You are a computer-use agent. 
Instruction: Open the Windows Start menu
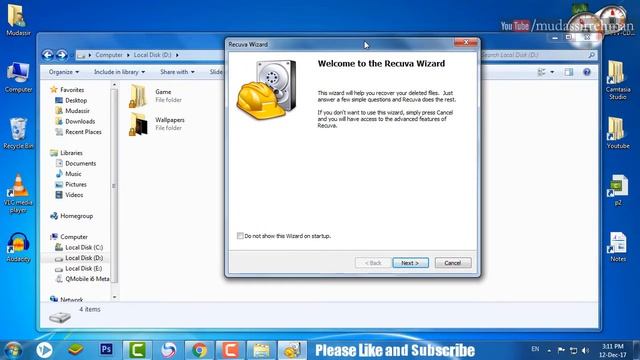coord(13,350)
